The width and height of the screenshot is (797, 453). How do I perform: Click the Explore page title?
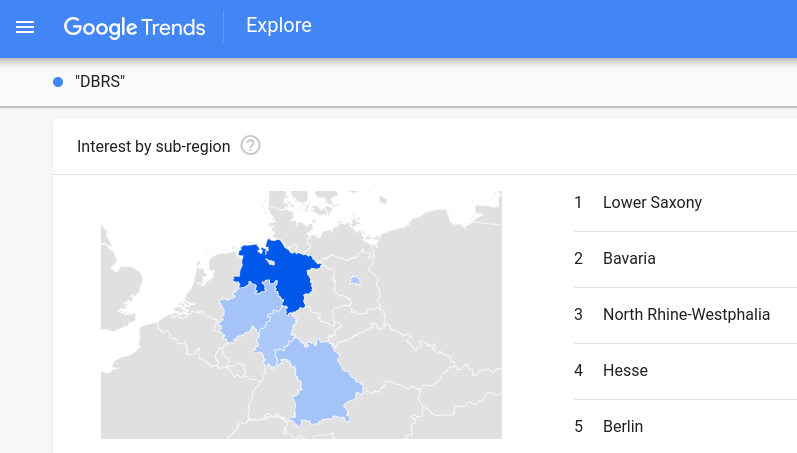[279, 26]
